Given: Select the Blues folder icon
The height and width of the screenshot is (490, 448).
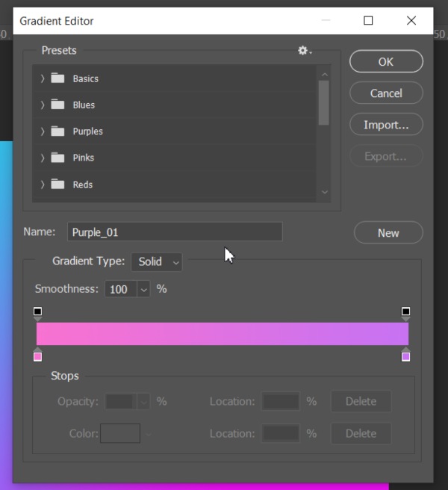Looking at the screenshot, I should tap(57, 105).
